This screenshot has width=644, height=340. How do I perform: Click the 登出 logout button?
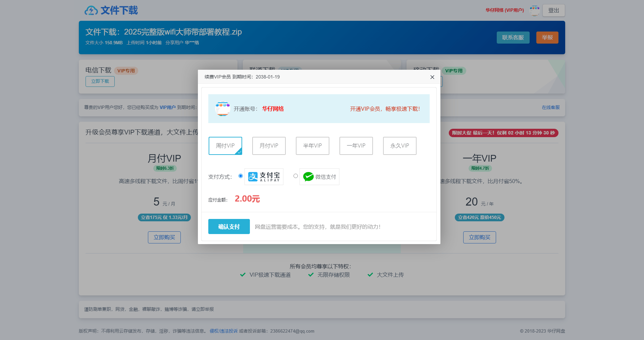point(553,10)
